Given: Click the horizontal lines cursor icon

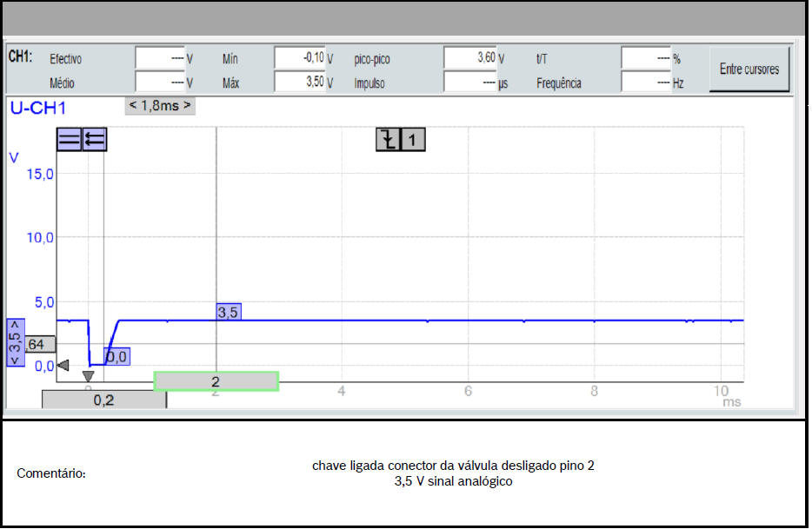Looking at the screenshot, I should (69, 139).
